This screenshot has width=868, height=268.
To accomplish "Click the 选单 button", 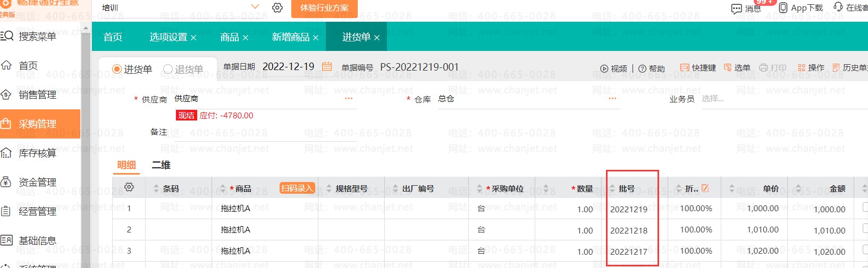I will [x=737, y=68].
